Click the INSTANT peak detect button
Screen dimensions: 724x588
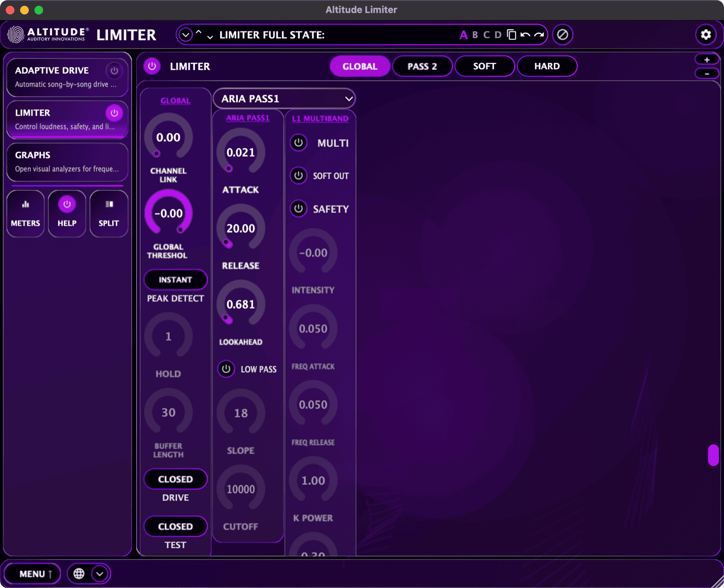click(x=175, y=280)
